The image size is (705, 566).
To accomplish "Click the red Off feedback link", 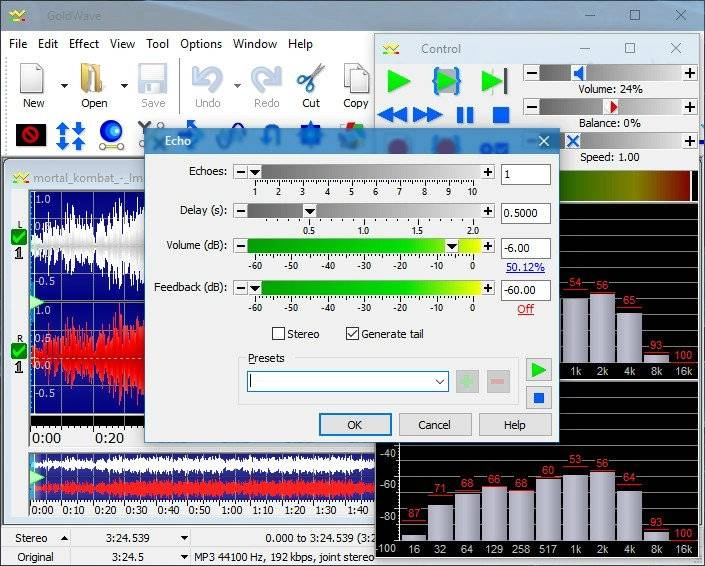I will pyautogui.click(x=526, y=309).
